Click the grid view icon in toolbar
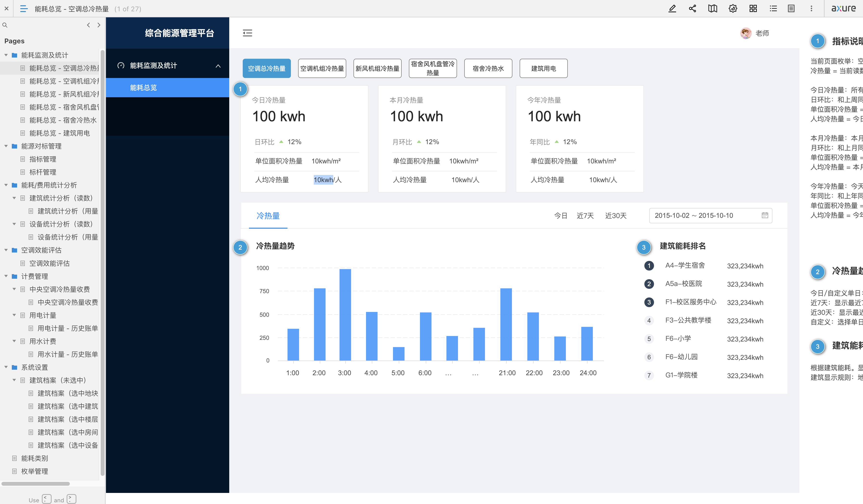Screen dimensions: 863x504 click(753, 9)
